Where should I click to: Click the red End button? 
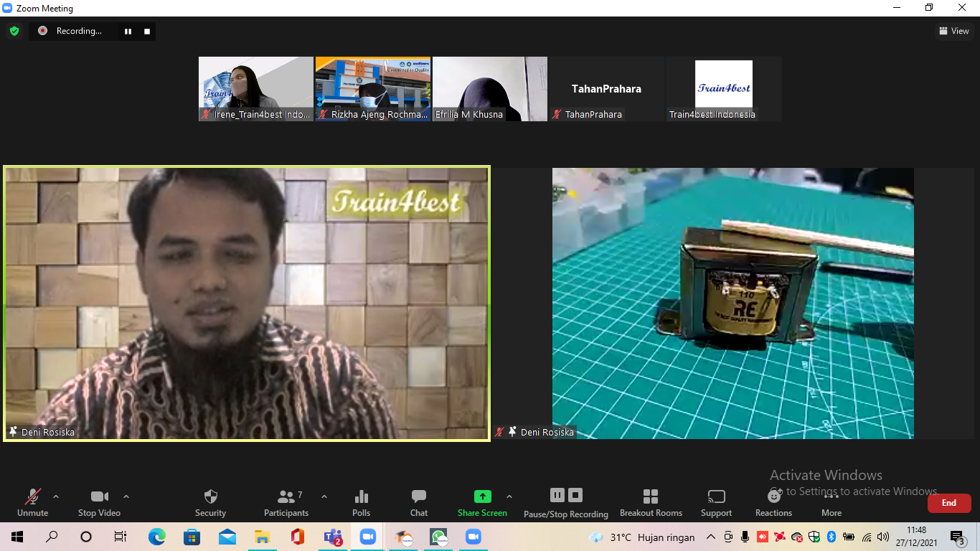pos(948,503)
